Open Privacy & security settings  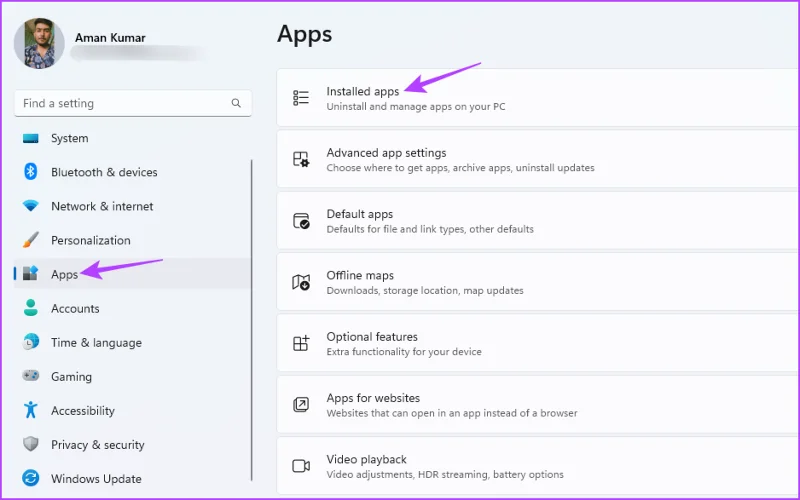pos(133,444)
